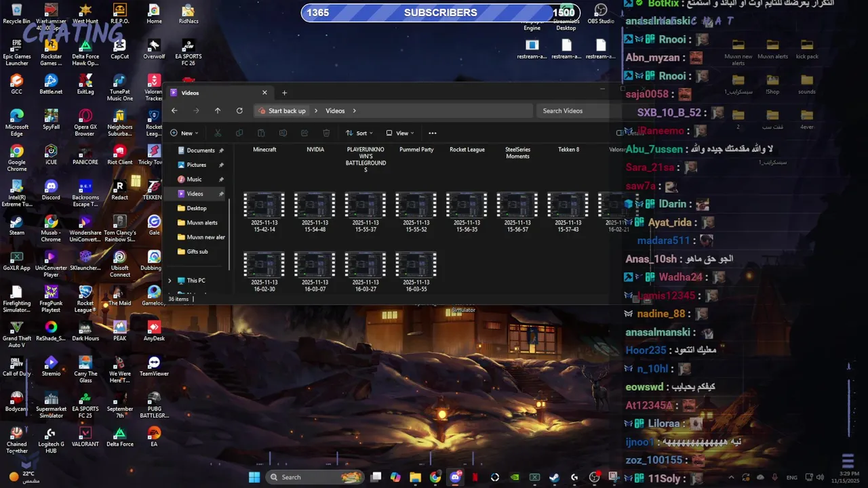The height and width of the screenshot is (488, 868).
Task: Open the Windows Start button
Action: 254,477
